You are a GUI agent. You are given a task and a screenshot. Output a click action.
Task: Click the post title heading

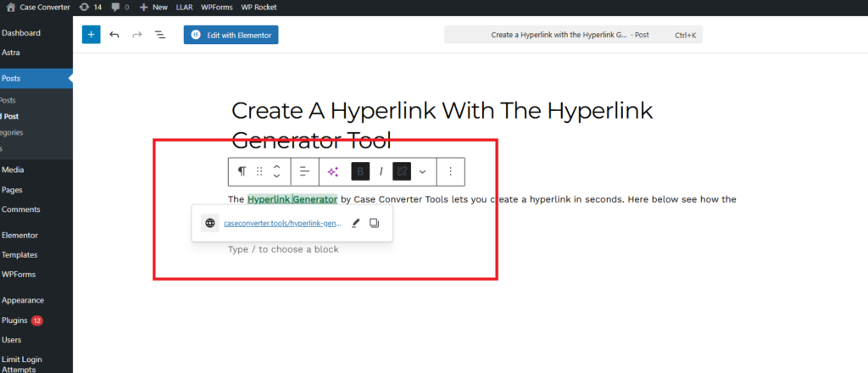pyautogui.click(x=442, y=125)
